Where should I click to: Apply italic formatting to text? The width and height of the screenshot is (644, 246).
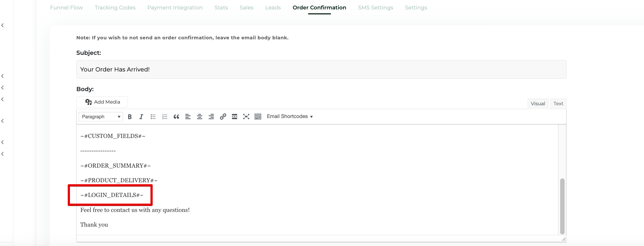141,117
